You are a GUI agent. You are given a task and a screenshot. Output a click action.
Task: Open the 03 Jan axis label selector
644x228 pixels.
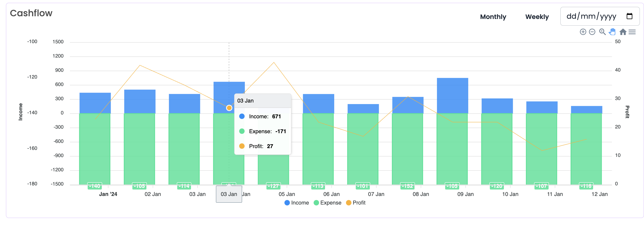229,194
